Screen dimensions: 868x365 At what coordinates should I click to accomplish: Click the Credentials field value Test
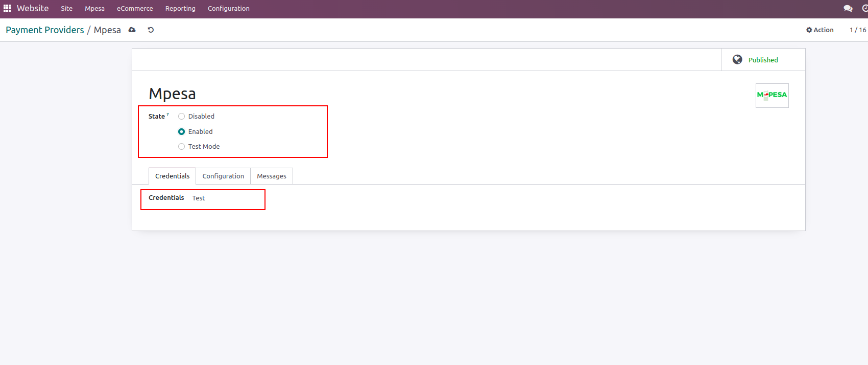(x=199, y=198)
